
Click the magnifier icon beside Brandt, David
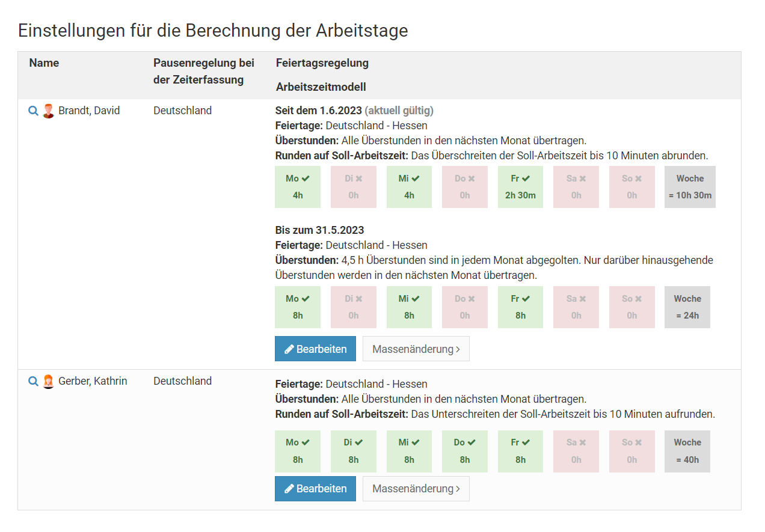click(33, 111)
